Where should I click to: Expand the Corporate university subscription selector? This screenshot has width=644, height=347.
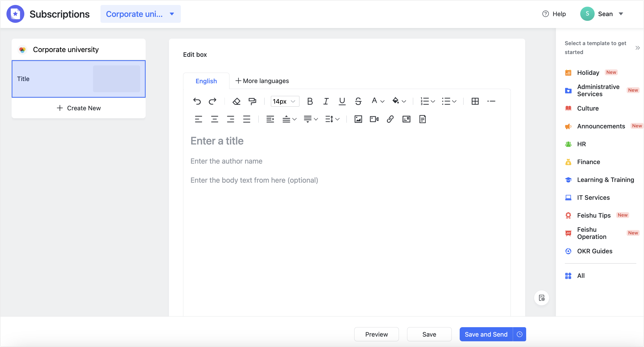pos(140,14)
